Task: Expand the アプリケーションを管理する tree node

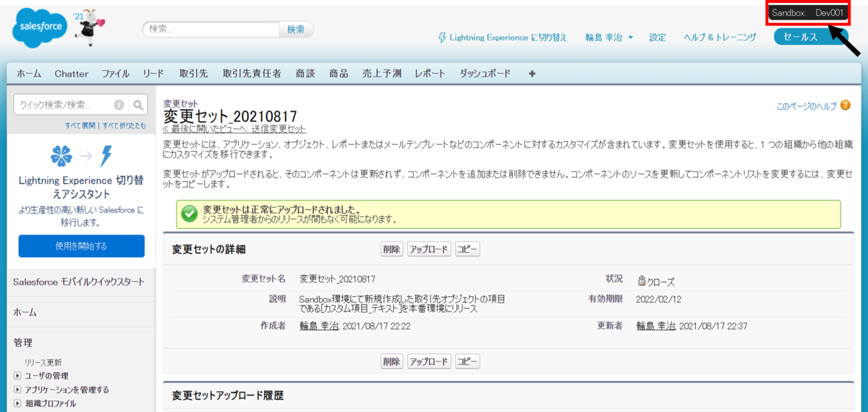Action: point(17,390)
